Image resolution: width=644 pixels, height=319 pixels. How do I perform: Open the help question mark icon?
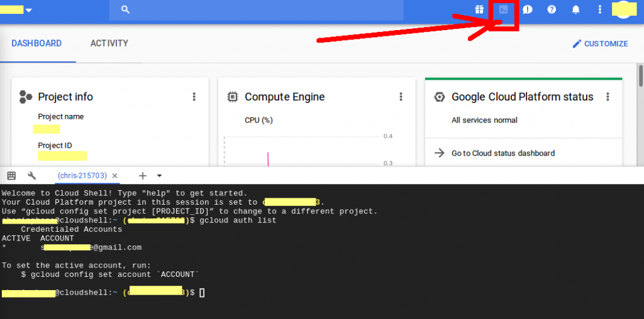552,9
